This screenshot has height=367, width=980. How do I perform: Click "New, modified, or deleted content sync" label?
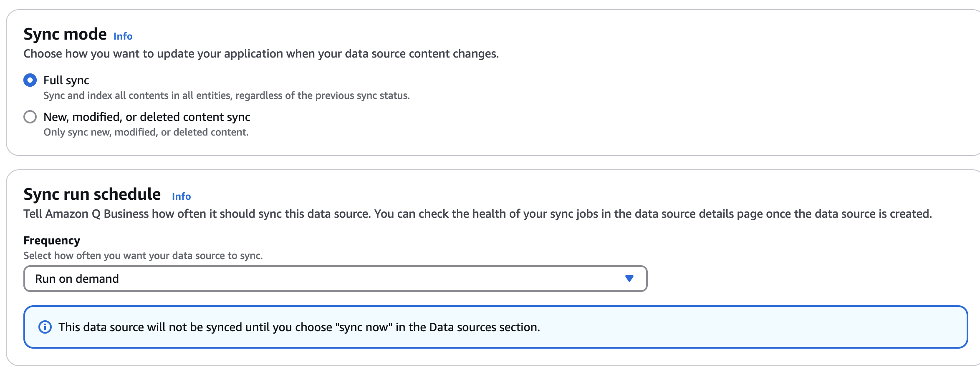click(146, 117)
